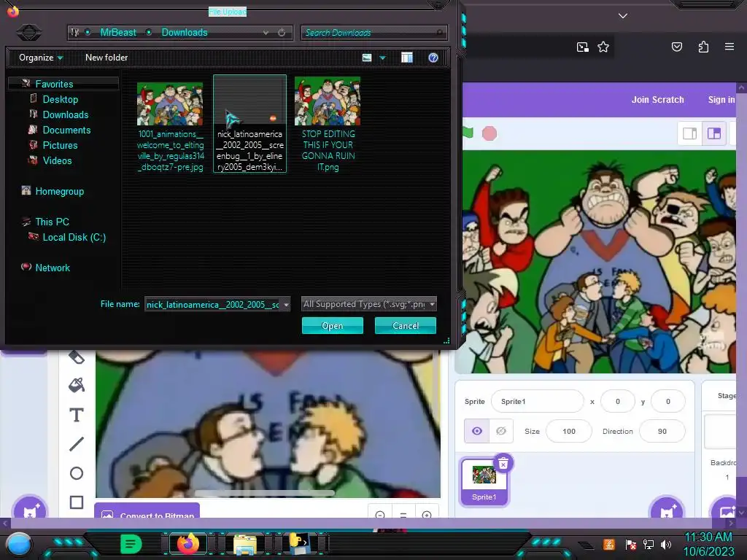
Task: Click Cancel in the file dialog
Action: [x=406, y=326]
